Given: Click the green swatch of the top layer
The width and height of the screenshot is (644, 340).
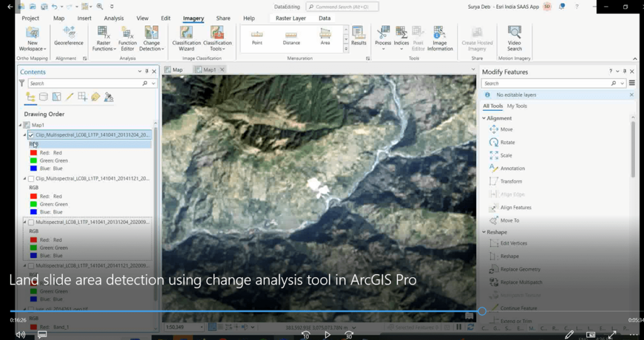Looking at the screenshot, I should [x=33, y=161].
